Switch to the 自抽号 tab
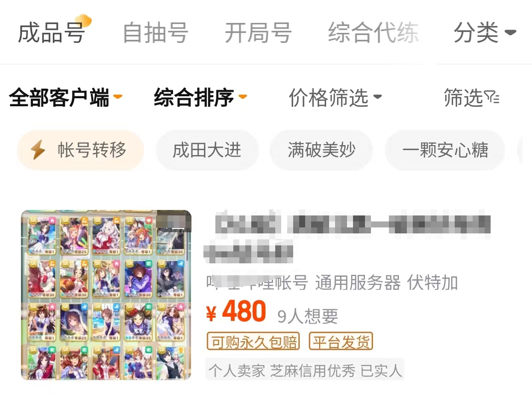 click(x=156, y=32)
